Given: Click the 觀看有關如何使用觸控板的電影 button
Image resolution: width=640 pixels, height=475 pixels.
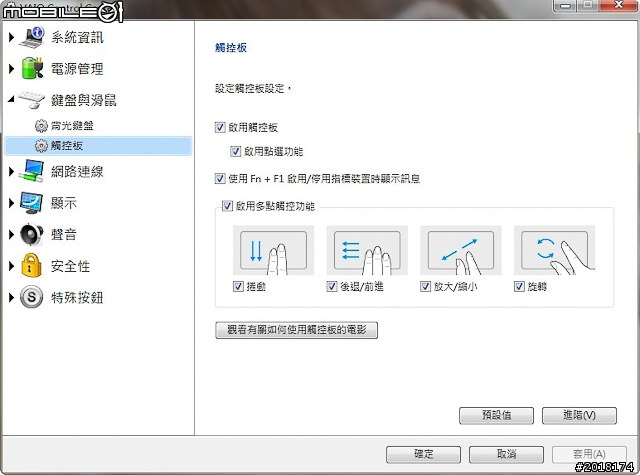Looking at the screenshot, I should 297,330.
